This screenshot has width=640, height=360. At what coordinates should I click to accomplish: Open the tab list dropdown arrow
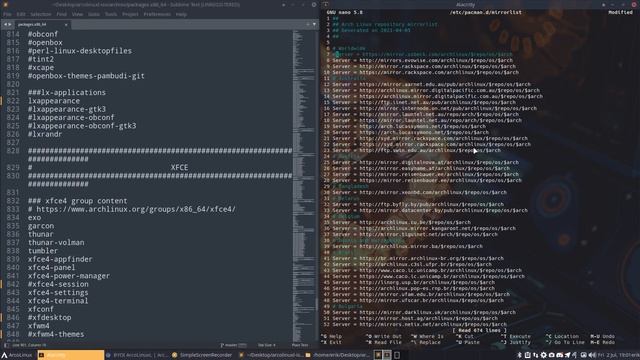pyautogui.click(x=314, y=24)
